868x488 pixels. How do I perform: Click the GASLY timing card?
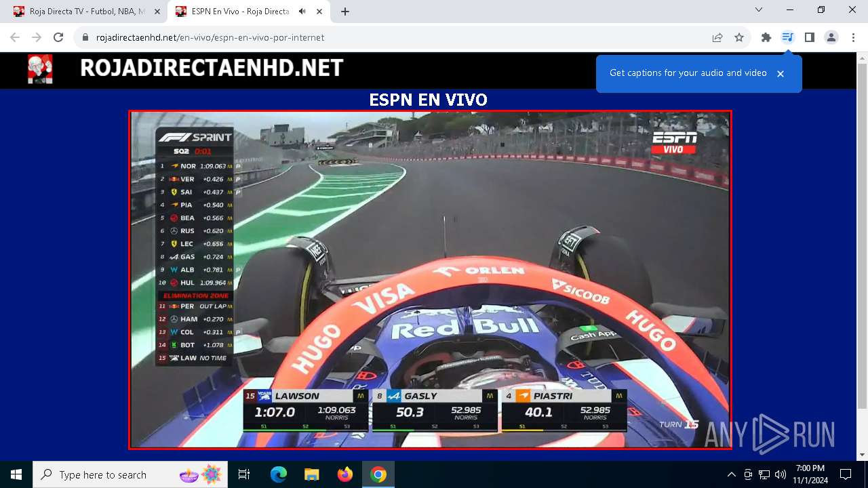pos(435,410)
